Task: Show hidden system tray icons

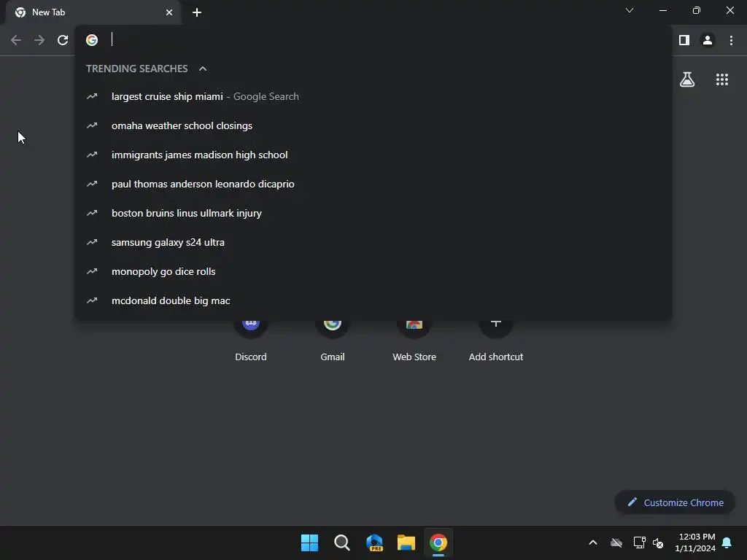Action: pos(593,542)
